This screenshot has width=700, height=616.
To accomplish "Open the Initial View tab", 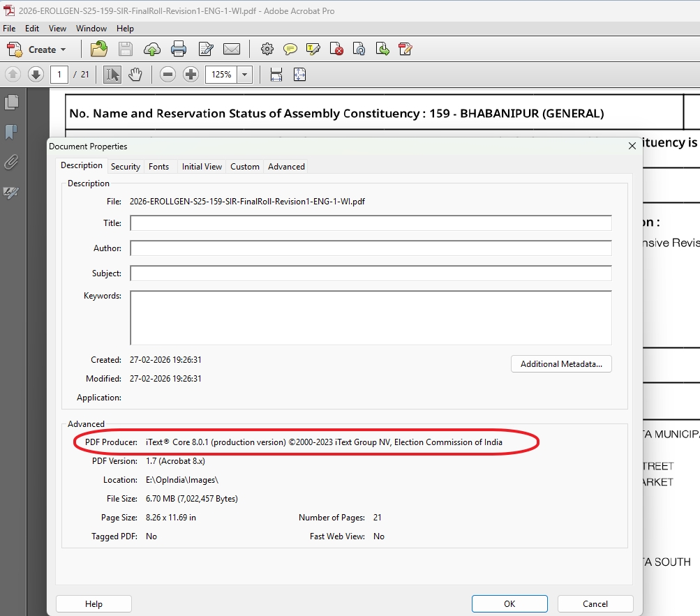I will click(202, 167).
